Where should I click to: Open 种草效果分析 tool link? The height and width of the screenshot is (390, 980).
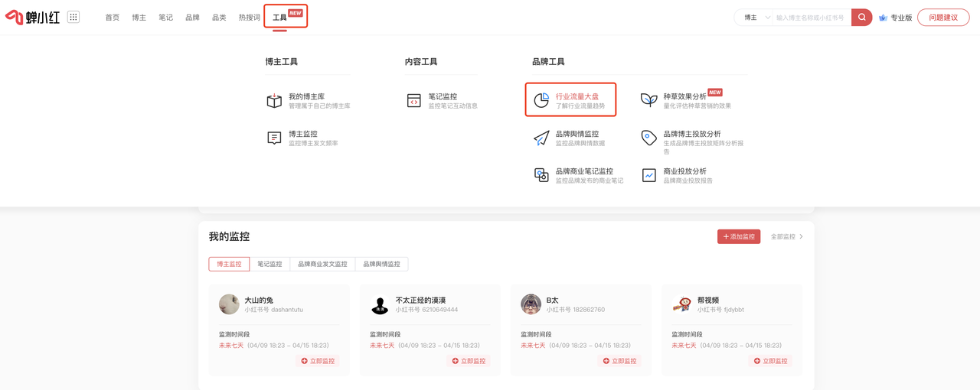[x=685, y=97]
